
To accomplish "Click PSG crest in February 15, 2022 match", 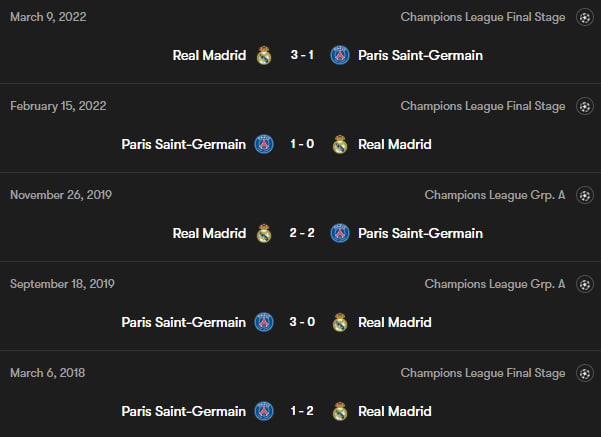I will click(x=264, y=144).
